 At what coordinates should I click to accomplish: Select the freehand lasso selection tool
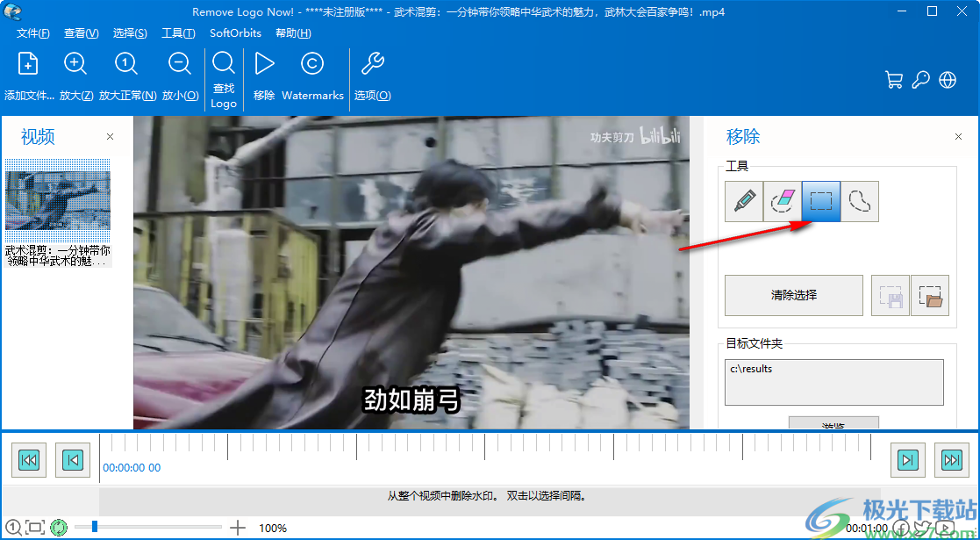pos(859,201)
